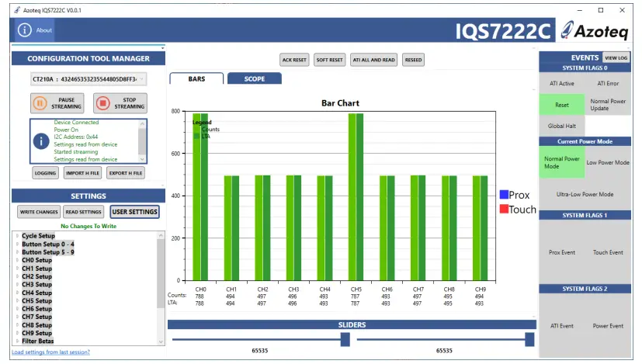Select CH4 Setup in settings tree
This screenshot has height=364, width=642.
(x=36, y=293)
